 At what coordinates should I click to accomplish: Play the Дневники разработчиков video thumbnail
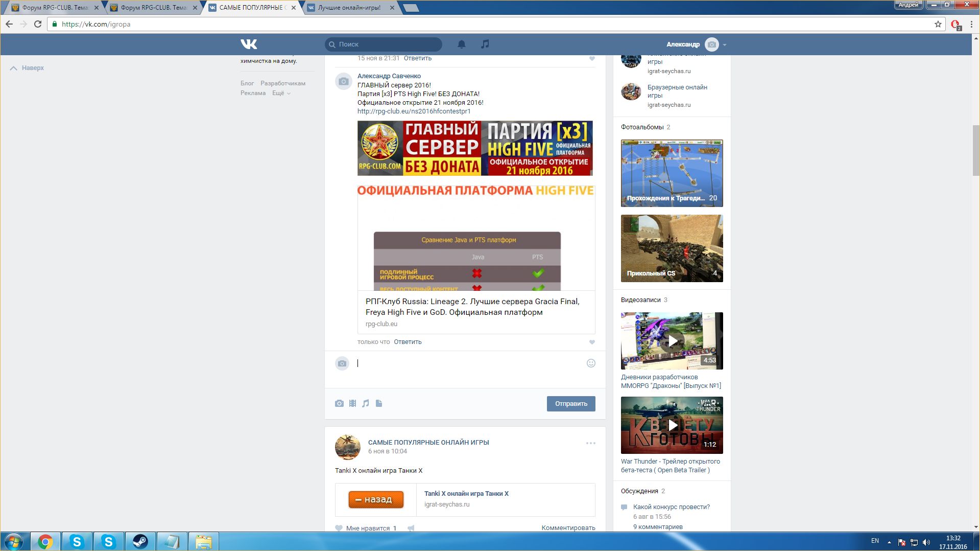672,341
